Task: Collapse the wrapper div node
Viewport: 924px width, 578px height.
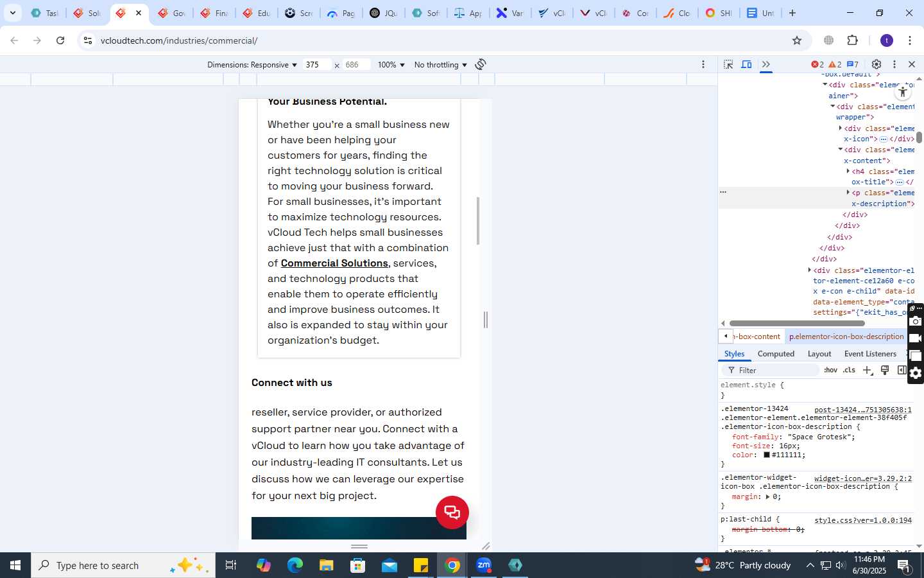Action: point(833,107)
